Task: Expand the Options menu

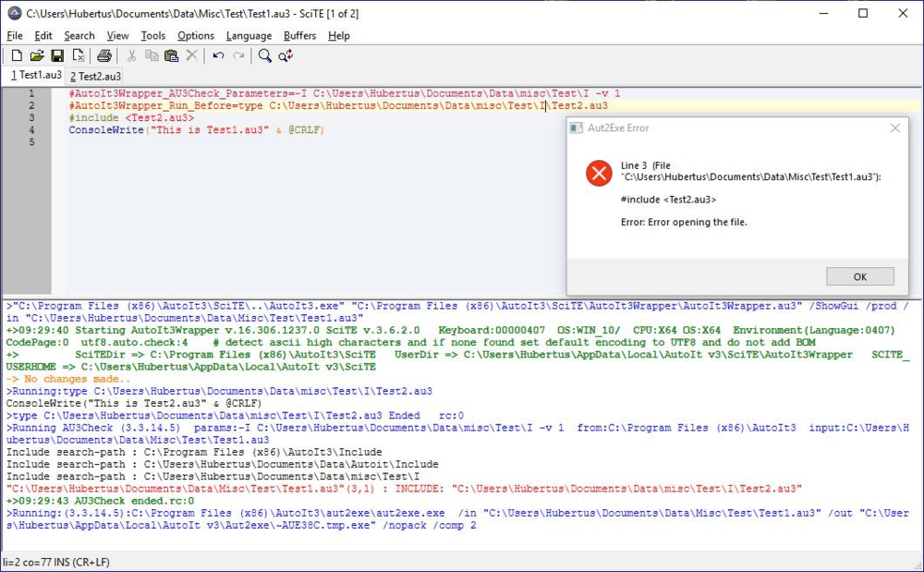Action: 196,36
